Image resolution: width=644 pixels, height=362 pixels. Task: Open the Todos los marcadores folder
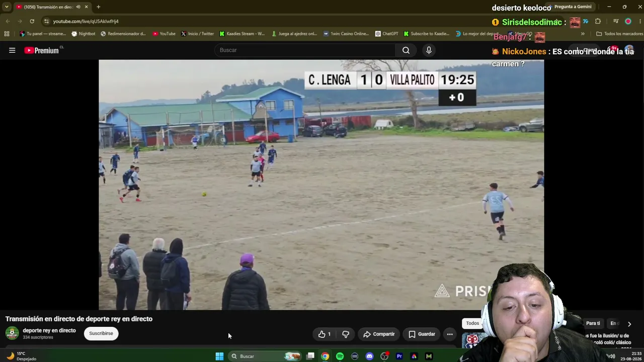click(x=619, y=34)
